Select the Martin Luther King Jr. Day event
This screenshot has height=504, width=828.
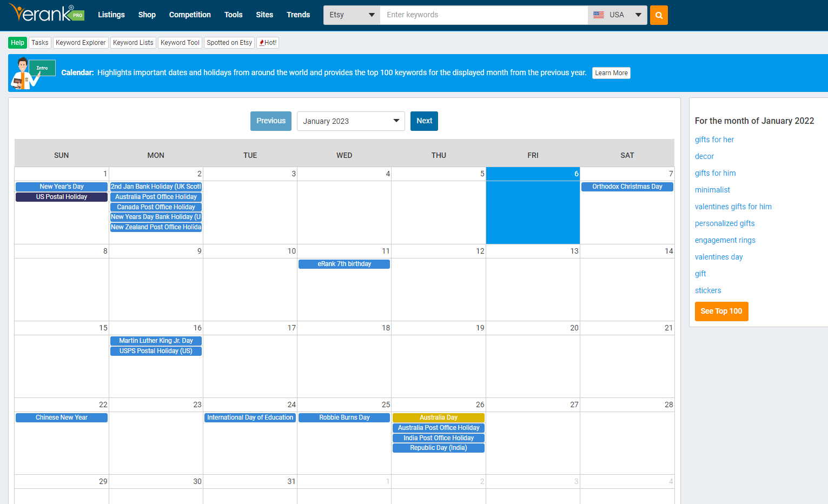pos(156,341)
